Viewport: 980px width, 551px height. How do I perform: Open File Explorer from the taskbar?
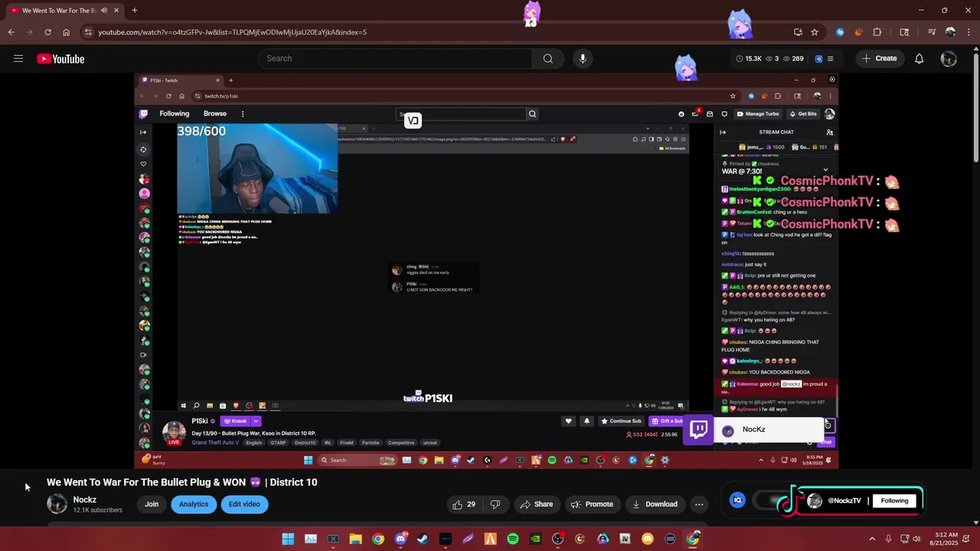(355, 539)
